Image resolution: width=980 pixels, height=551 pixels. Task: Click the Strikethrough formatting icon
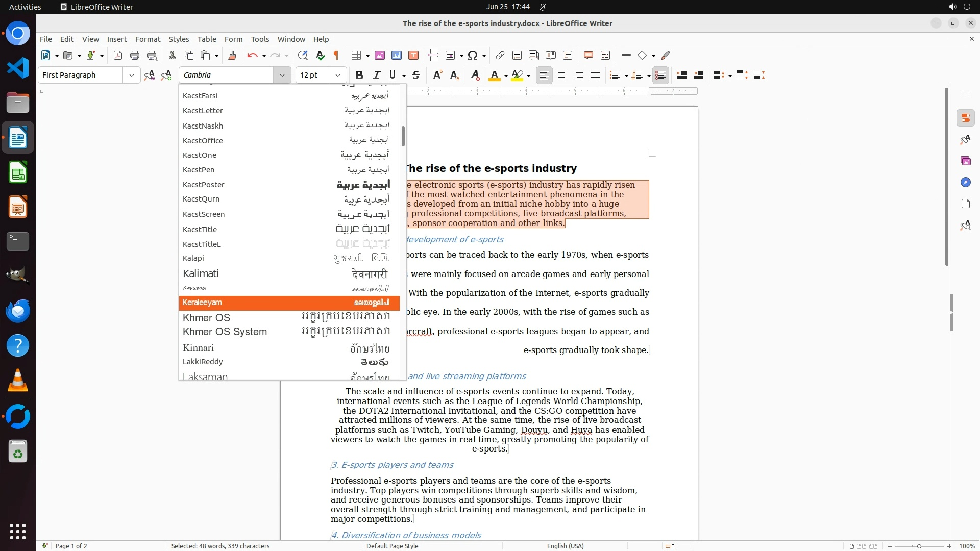tap(416, 75)
